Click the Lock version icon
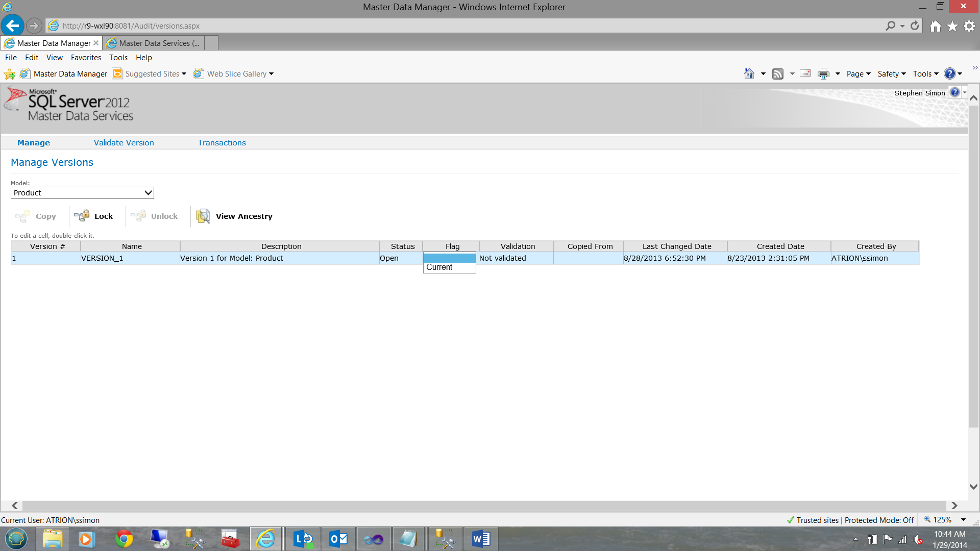The height and width of the screenshot is (551, 980). point(82,216)
